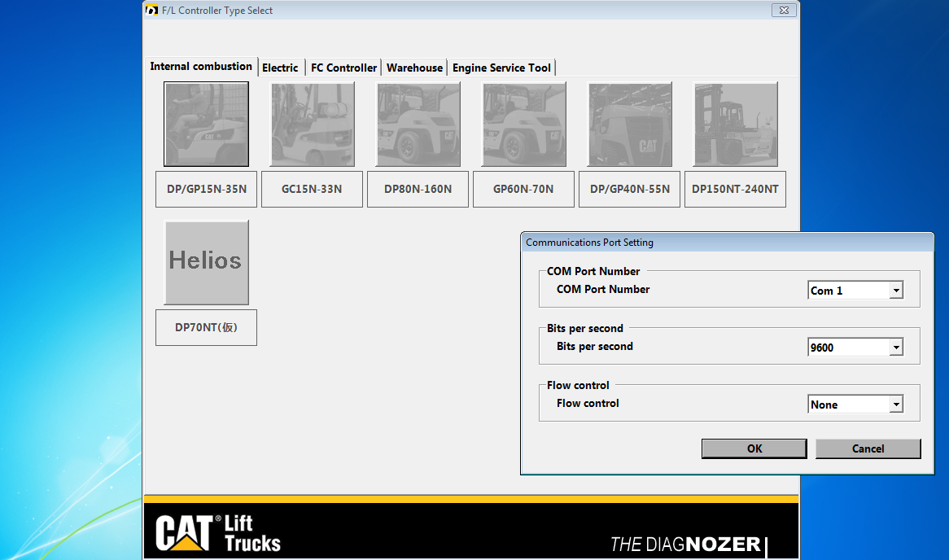Click the GC15N-33N label button
949x560 pixels.
pos(313,189)
